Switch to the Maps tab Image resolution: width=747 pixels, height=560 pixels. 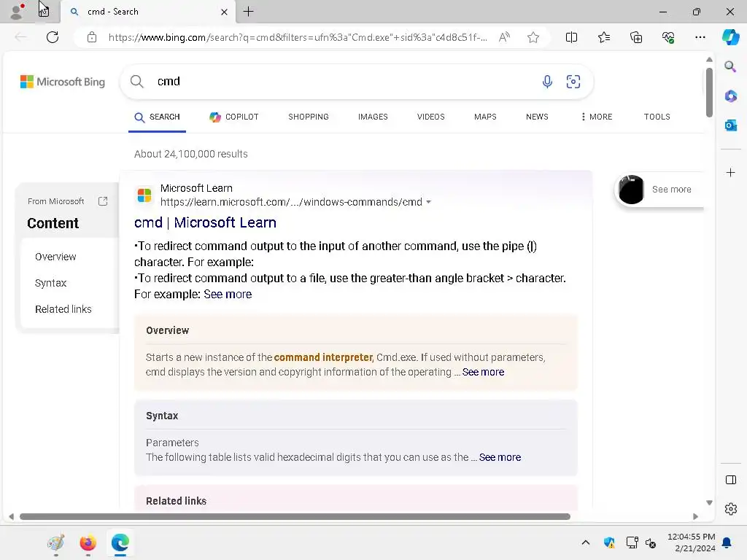[485, 117]
